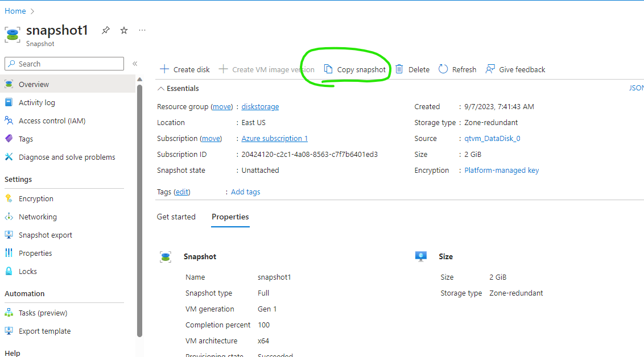Viewport: 644px width, 357px height.
Task: Click the Overview icon in sidebar
Action: 9,84
